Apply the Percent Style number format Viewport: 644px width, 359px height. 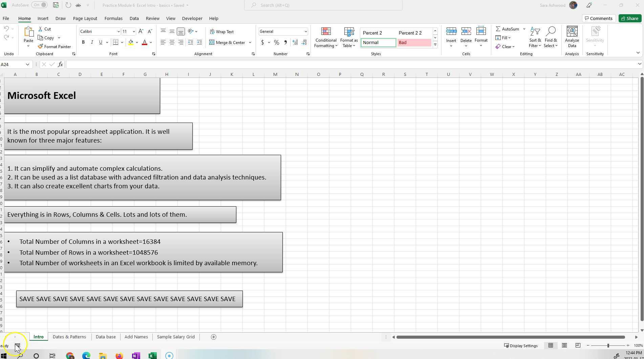[276, 42]
